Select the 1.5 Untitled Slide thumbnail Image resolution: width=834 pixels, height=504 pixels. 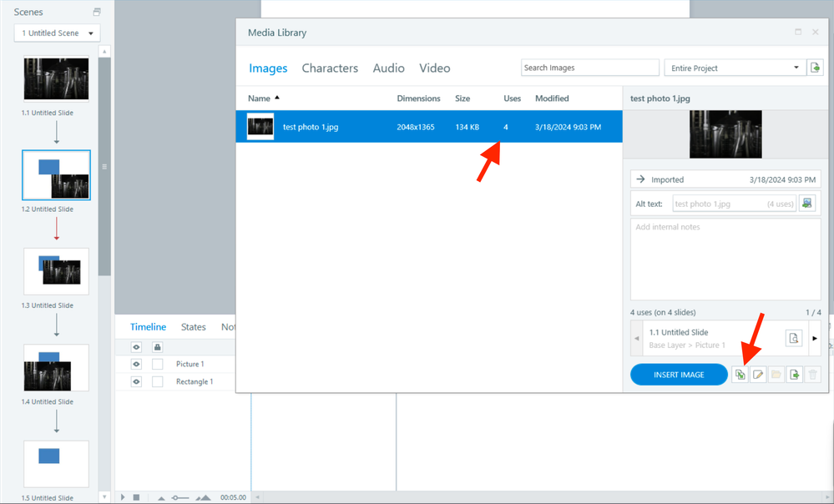click(57, 464)
